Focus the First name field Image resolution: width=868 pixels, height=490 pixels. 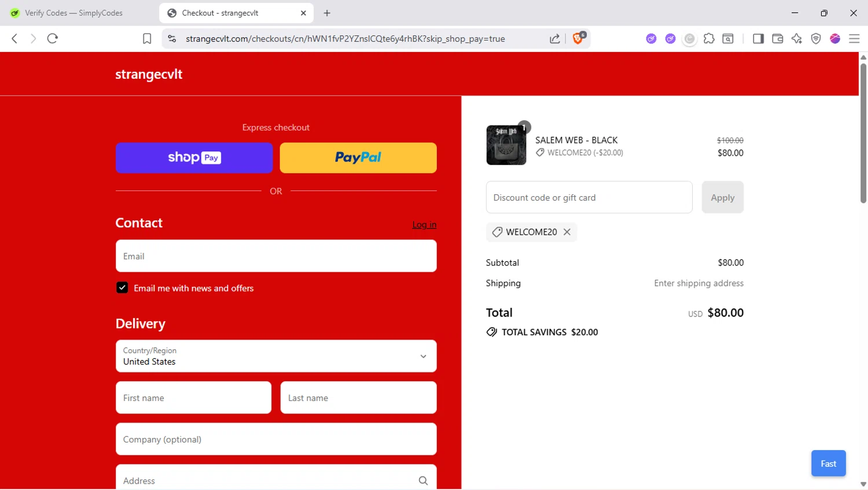[193, 397]
